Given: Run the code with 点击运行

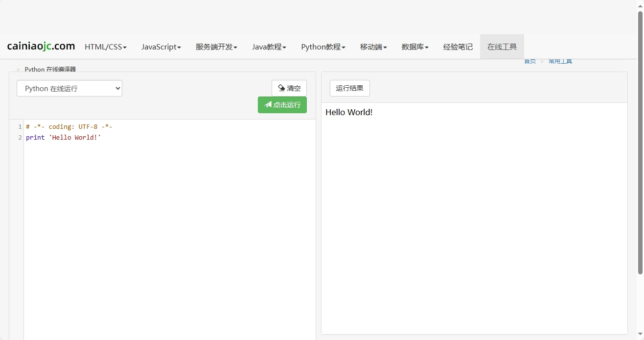Looking at the screenshot, I should point(282,105).
